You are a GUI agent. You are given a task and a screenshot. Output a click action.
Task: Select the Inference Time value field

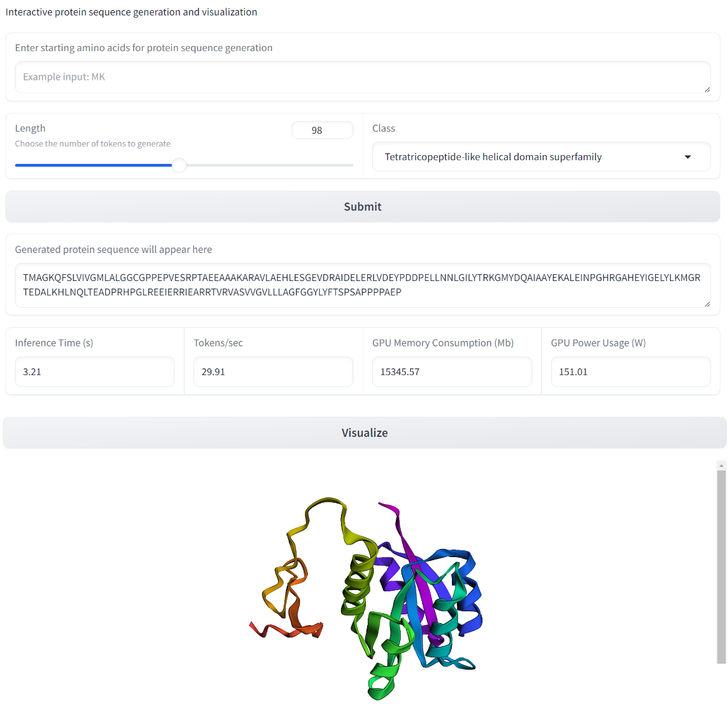point(94,372)
